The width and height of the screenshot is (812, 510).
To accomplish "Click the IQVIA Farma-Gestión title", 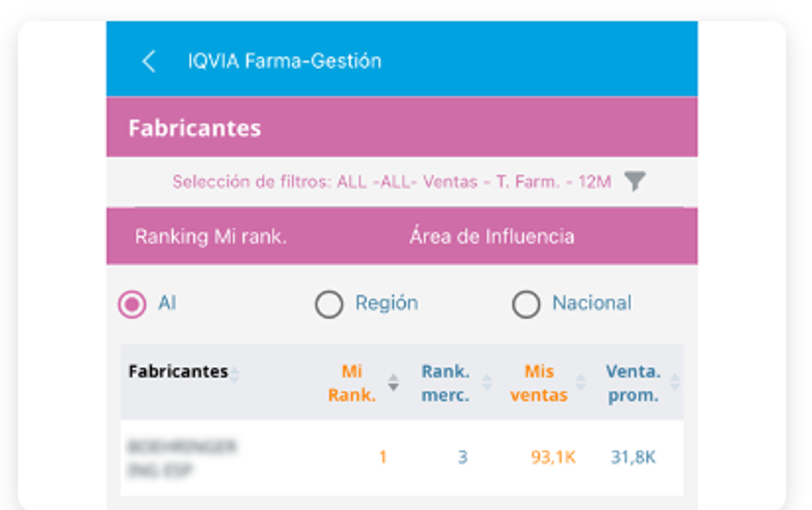I will [x=284, y=61].
